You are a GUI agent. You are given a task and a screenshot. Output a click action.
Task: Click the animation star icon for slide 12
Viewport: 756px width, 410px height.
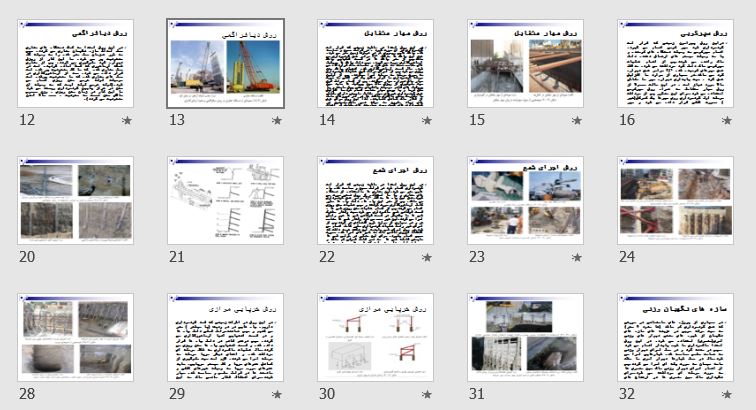127,120
